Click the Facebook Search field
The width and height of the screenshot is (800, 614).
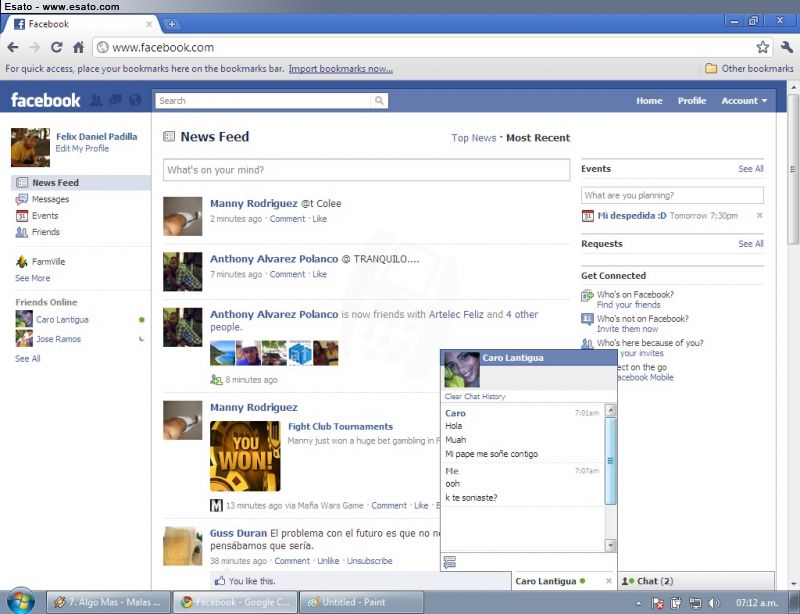tap(263, 101)
